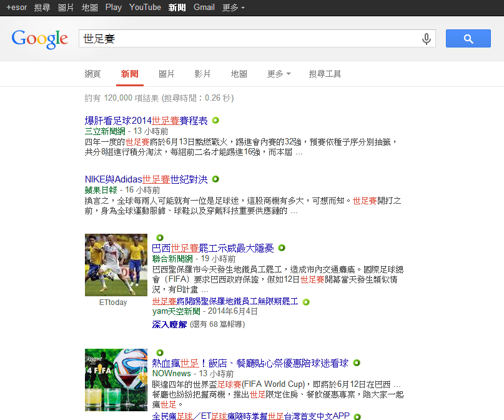504x420 pixels.
Task: Click green circle icon beside 世足賽將開踢聖保羅地鐵員工無限期罷工
Action: pyautogui.click(x=306, y=302)
